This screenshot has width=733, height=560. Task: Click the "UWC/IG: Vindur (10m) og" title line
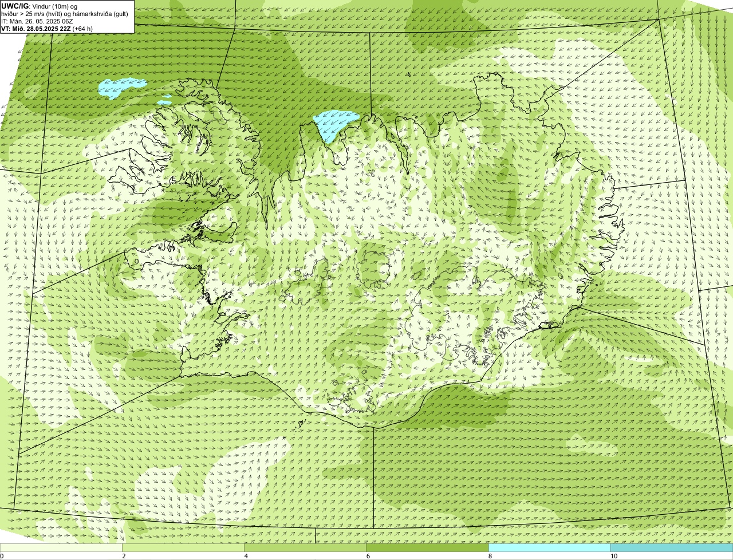tap(40, 6)
